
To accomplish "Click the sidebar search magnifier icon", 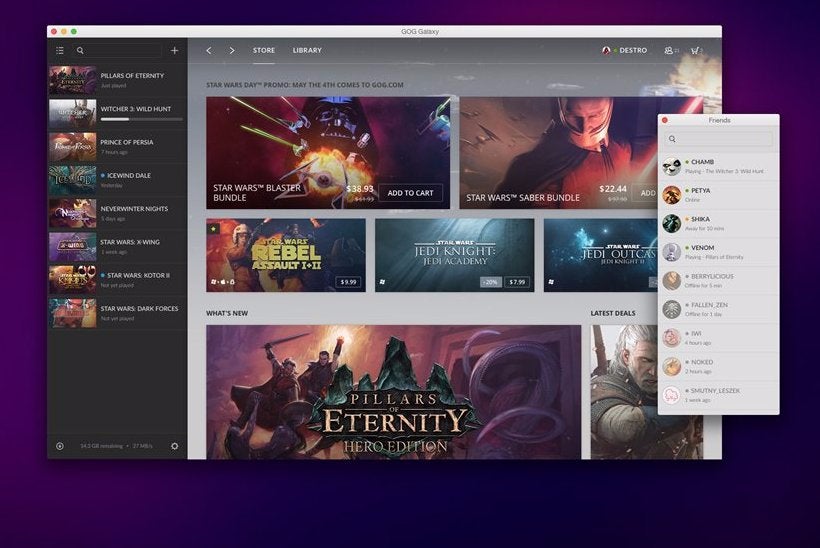I will coord(80,50).
